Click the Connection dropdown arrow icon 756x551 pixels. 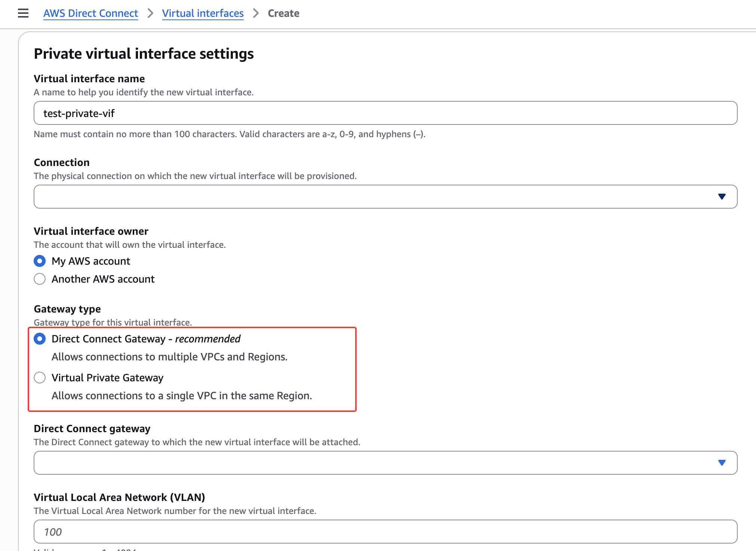(722, 197)
